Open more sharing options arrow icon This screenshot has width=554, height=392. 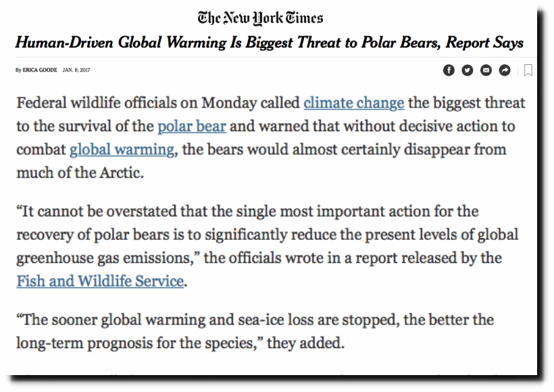coord(505,70)
